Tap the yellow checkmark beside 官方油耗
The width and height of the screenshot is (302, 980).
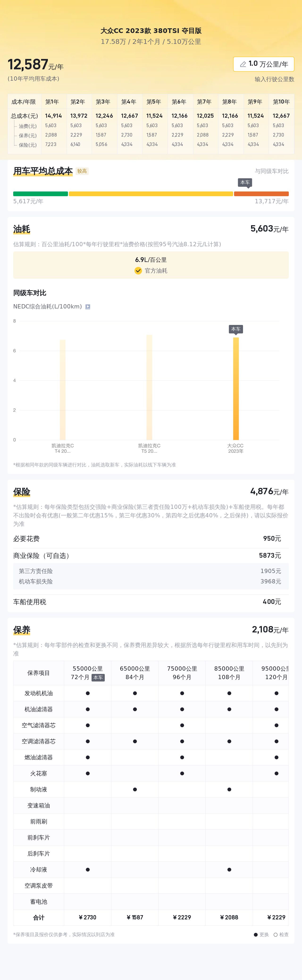(x=138, y=270)
